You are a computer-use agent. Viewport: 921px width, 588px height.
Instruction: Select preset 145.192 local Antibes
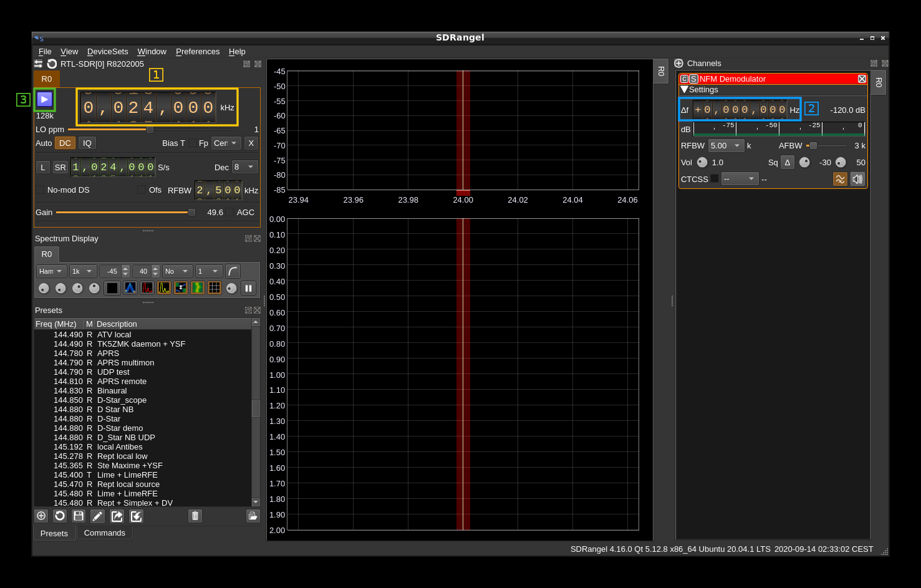(x=143, y=446)
